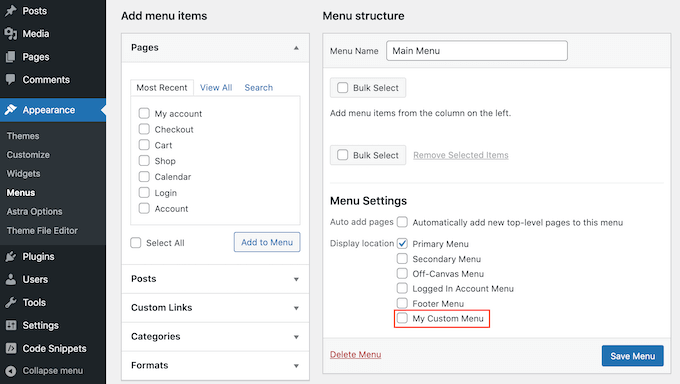Click the Appearance paintbrush icon
Screen dimensions: 680x384
tap(11, 110)
